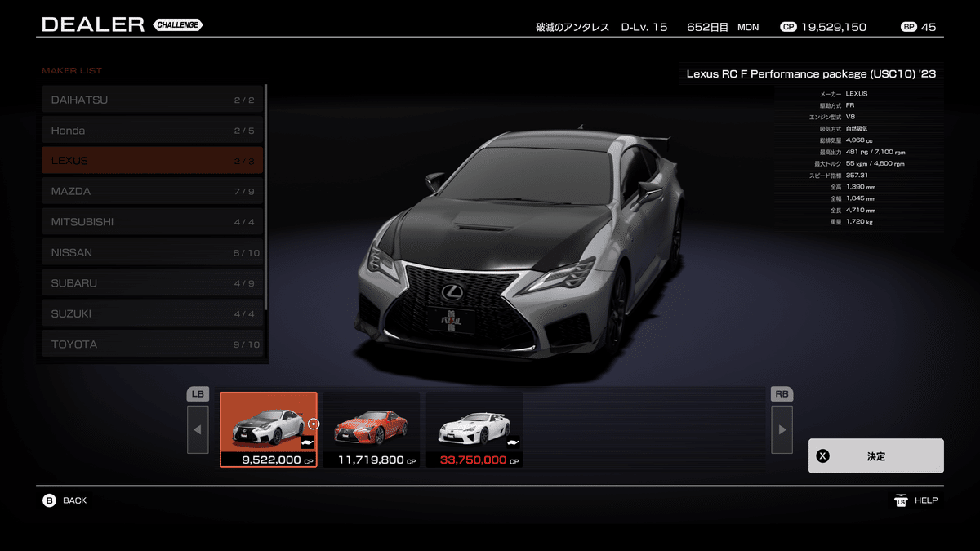Click the CHALLENGE badge next to DEALER
Screen dimensions: 980x551
click(177, 25)
